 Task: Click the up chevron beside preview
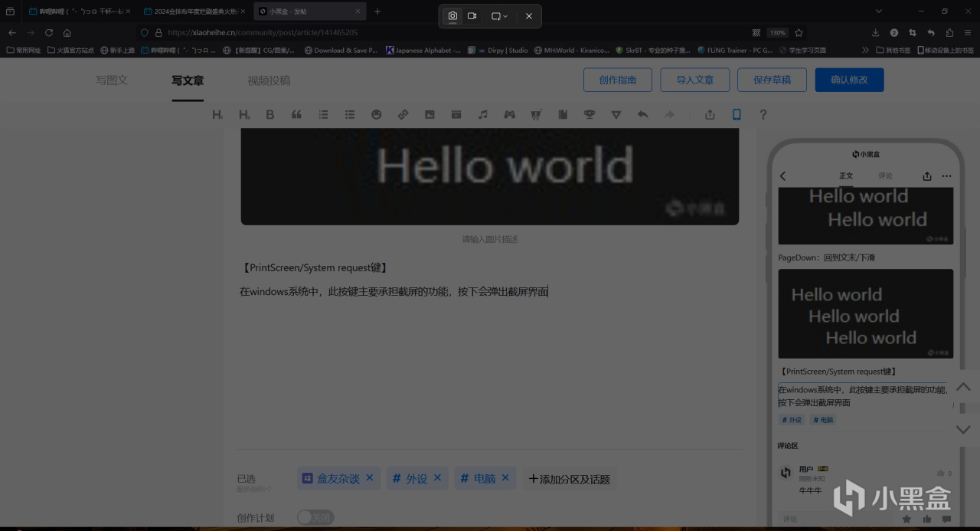[963, 388]
